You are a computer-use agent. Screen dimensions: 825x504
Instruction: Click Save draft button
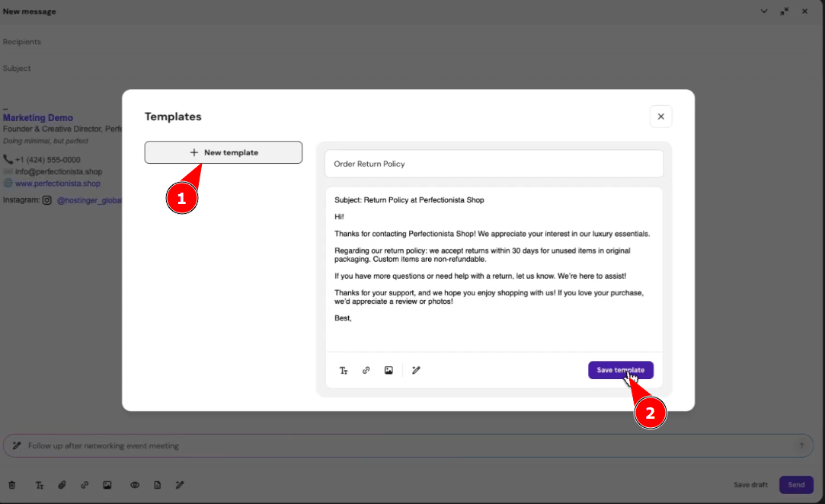[x=750, y=485]
